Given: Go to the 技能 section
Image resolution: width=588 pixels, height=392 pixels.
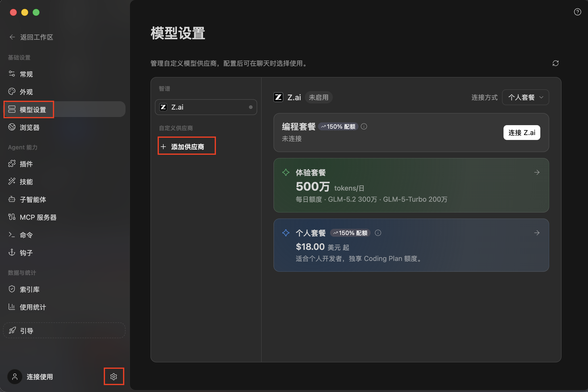Looking at the screenshot, I should coord(64,181).
